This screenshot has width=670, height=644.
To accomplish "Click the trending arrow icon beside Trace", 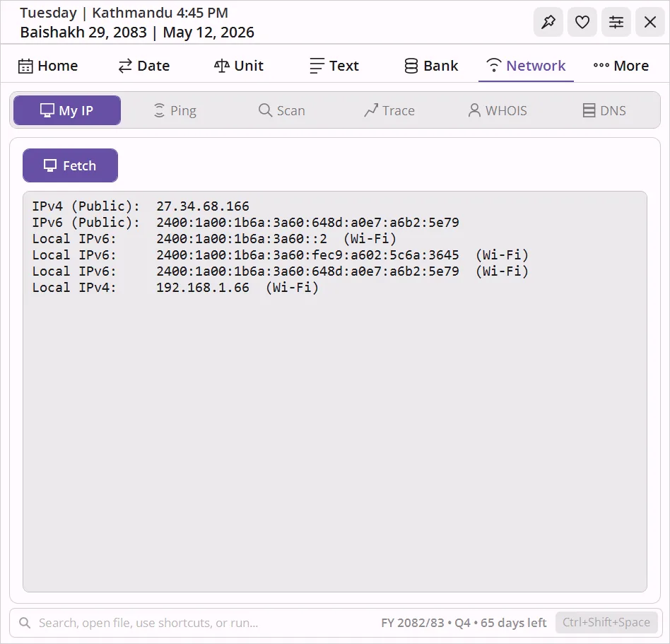I will [x=371, y=110].
